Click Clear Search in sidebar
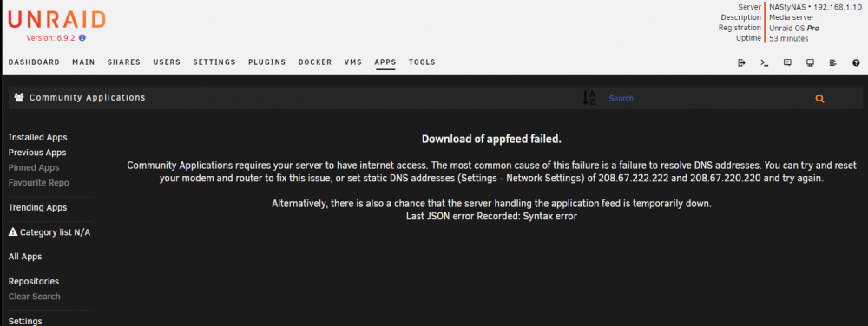The height and width of the screenshot is (326, 868). 35,297
